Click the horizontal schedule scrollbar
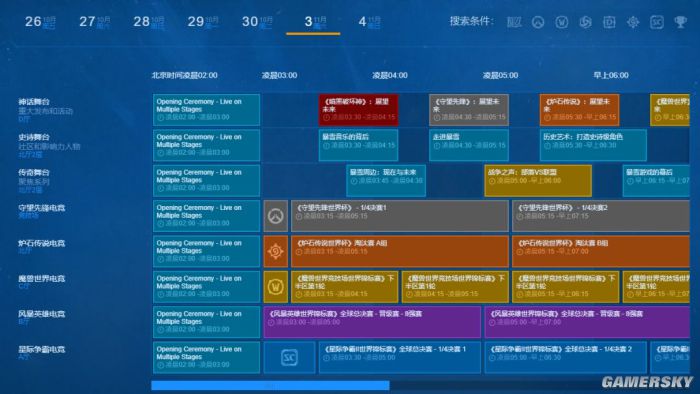Image resolution: width=700 pixels, height=394 pixels. pos(270,385)
